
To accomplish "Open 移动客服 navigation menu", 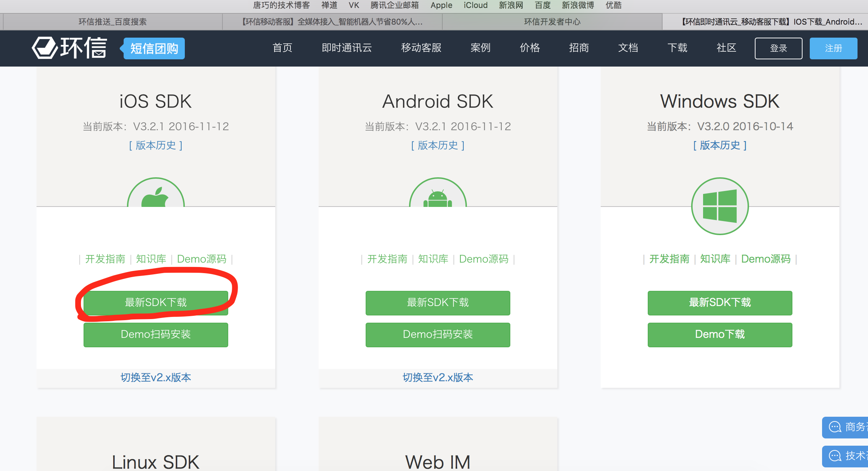I will click(x=421, y=48).
